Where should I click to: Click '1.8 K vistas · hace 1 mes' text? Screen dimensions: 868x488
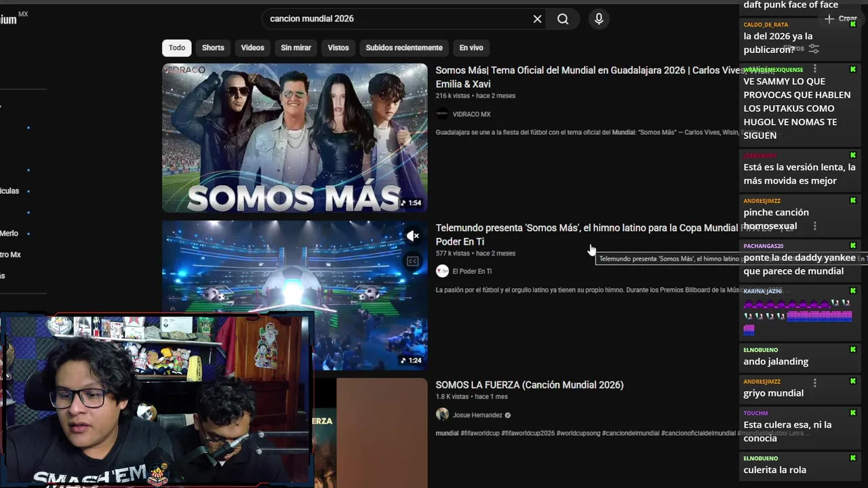coord(471,396)
